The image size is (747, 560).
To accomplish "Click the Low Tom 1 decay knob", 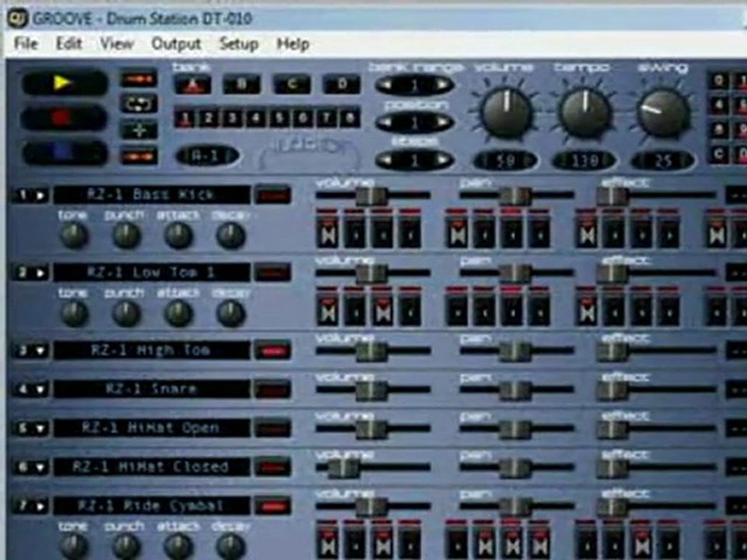I will point(231,313).
